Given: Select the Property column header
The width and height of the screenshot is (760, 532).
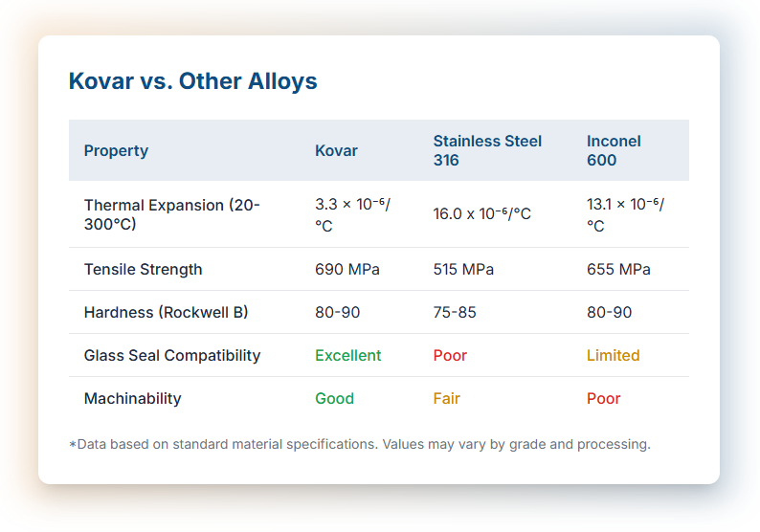Looking at the screenshot, I should [x=116, y=150].
